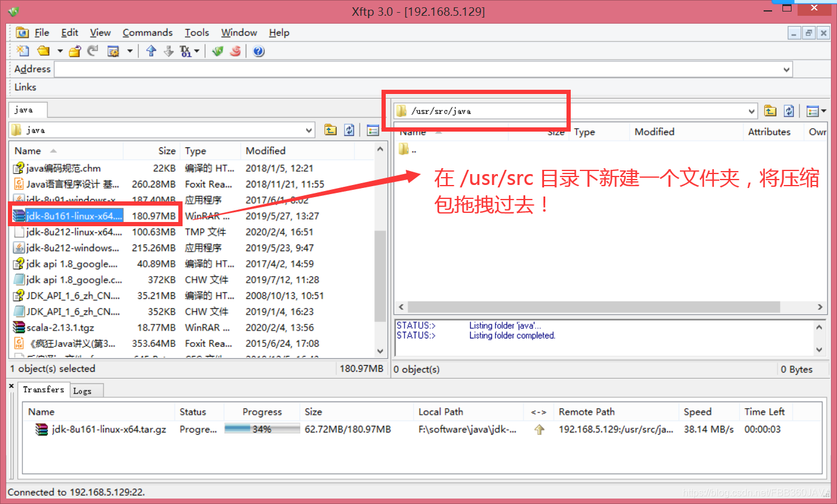Click the 34% transfer progress bar

(261, 428)
